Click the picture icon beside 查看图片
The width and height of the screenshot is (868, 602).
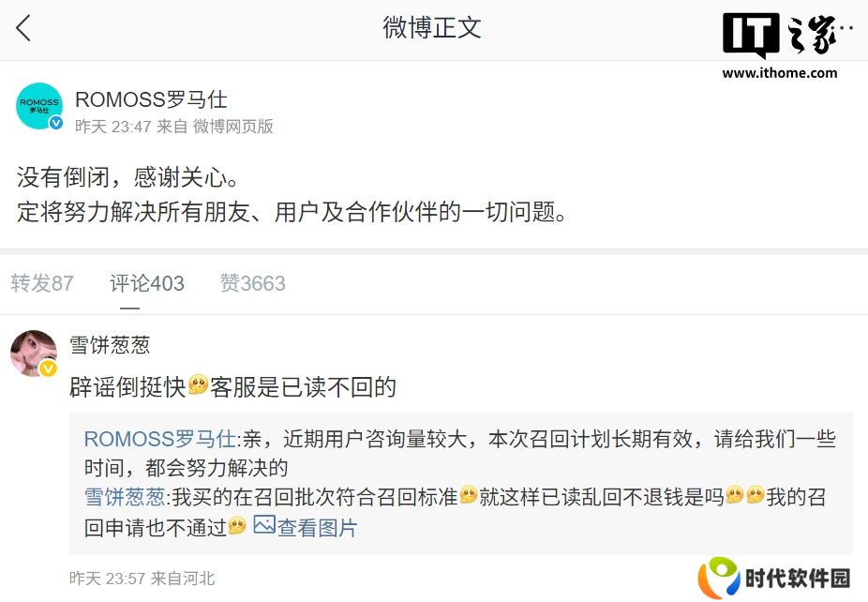pos(264,524)
